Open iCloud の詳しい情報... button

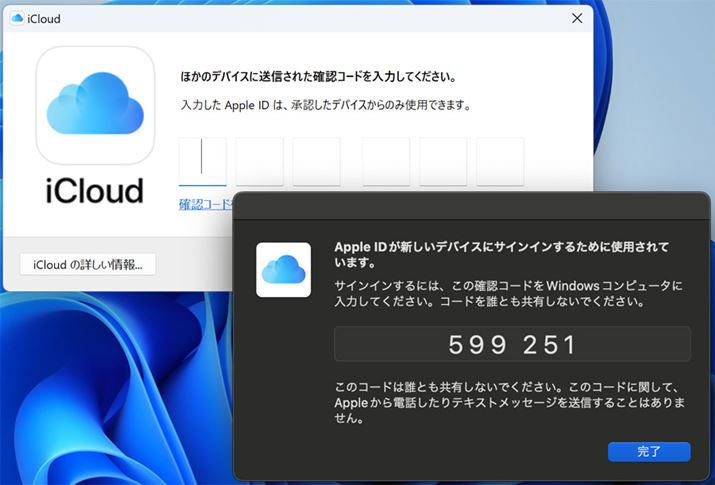click(88, 264)
